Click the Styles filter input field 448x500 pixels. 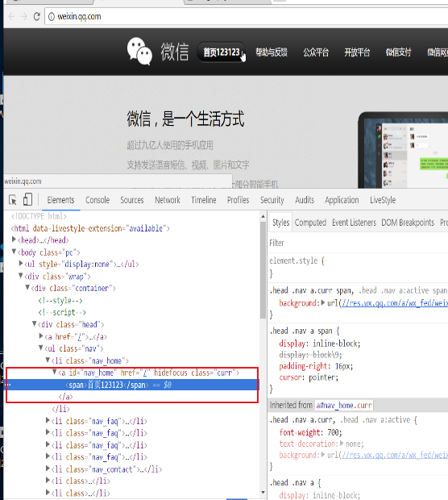(359, 243)
